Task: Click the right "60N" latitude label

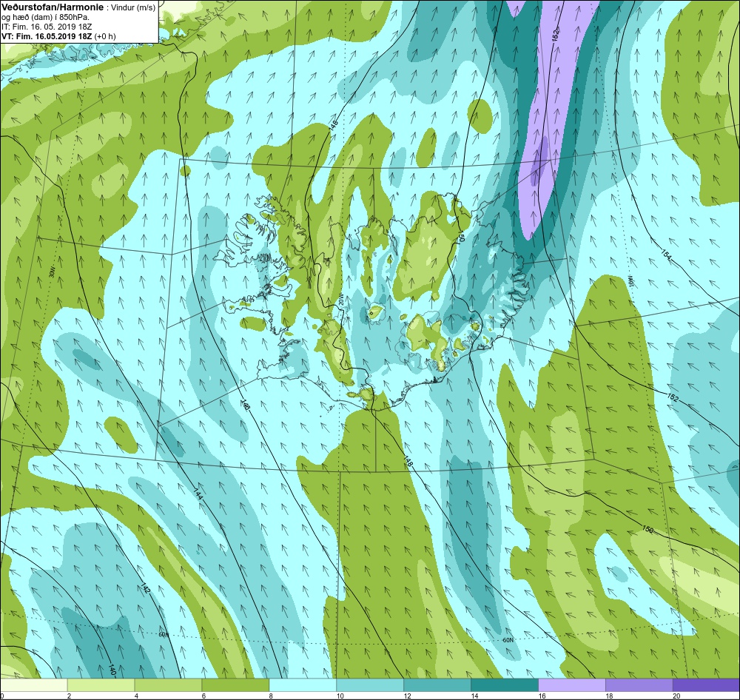Action: click(x=508, y=640)
